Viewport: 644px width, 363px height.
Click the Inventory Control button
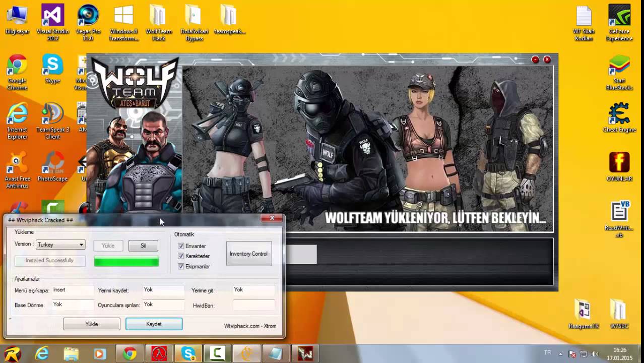coord(249,254)
